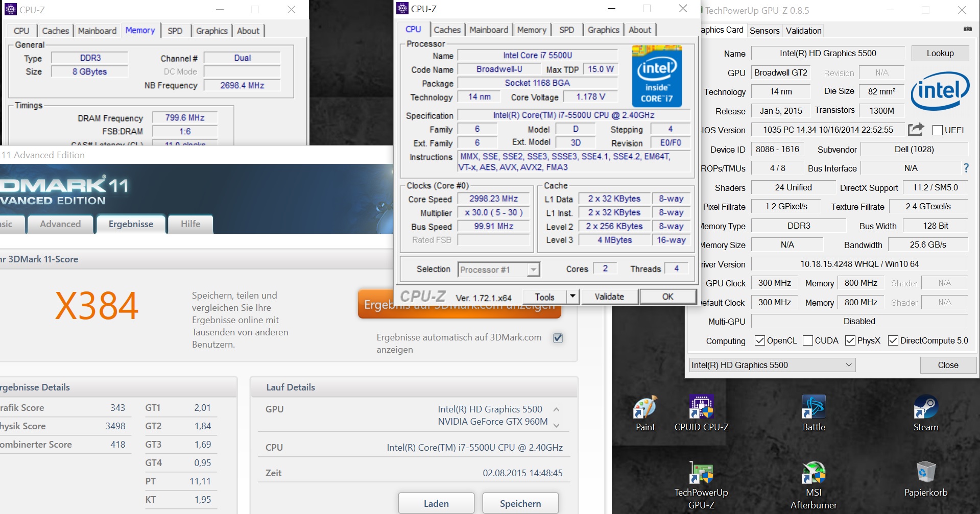This screenshot has width=980, height=514.
Task: Open TechPowerUp GPU-Z desktop shortcut
Action: pos(701,485)
